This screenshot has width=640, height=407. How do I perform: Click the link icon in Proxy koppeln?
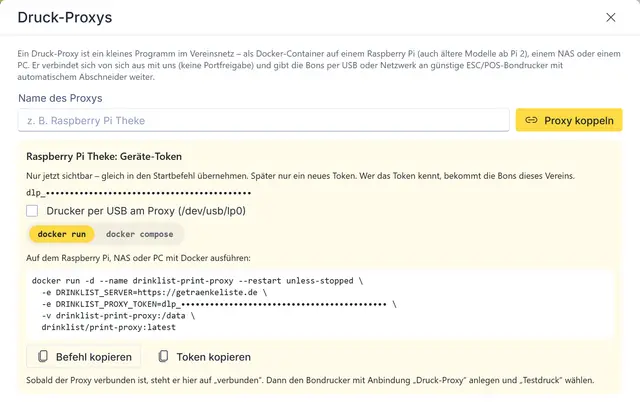531,120
